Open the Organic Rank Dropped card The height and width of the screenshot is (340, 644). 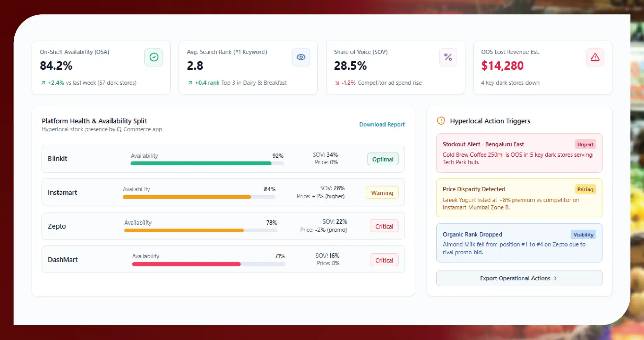pyautogui.click(x=519, y=243)
